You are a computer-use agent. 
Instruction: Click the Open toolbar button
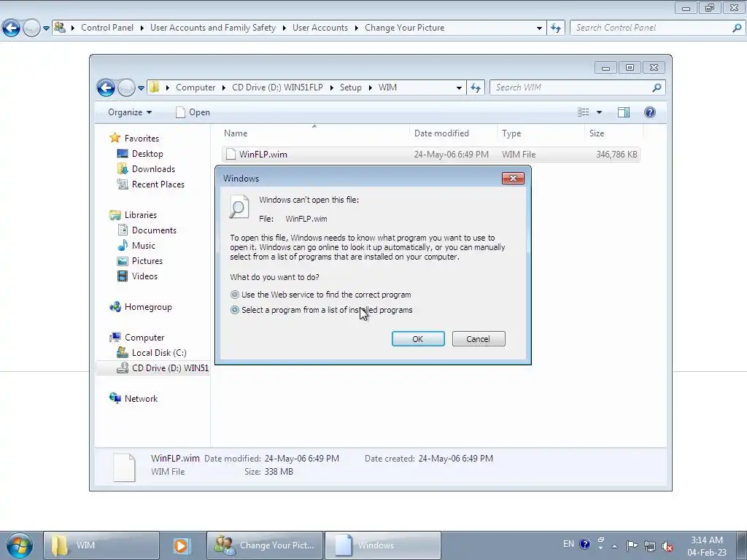coord(193,112)
